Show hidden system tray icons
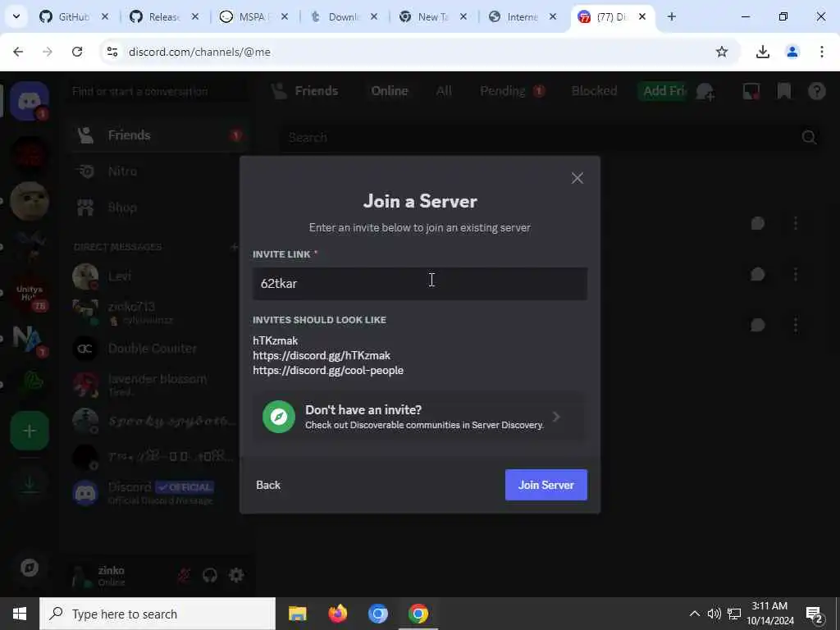Image resolution: width=840 pixels, height=630 pixels. tap(694, 614)
